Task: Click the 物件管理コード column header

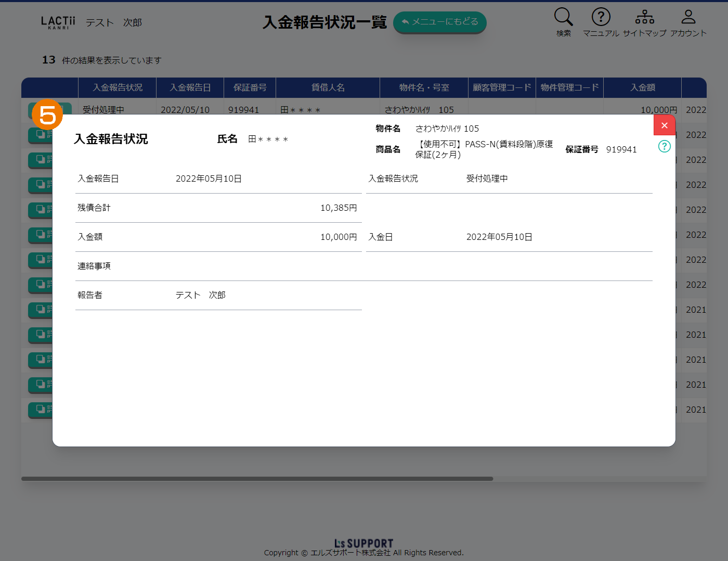Action: coord(569,87)
